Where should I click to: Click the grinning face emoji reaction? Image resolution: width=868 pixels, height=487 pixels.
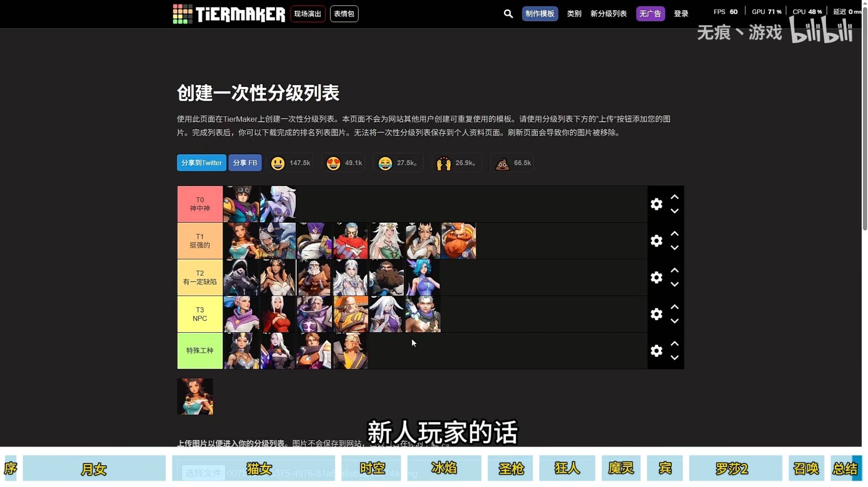pos(278,163)
